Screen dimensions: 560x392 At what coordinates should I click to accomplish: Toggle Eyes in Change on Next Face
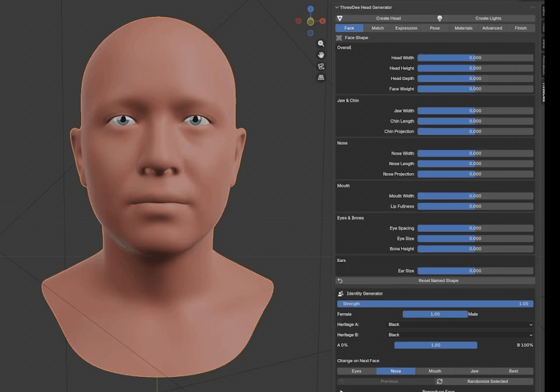tap(356, 371)
